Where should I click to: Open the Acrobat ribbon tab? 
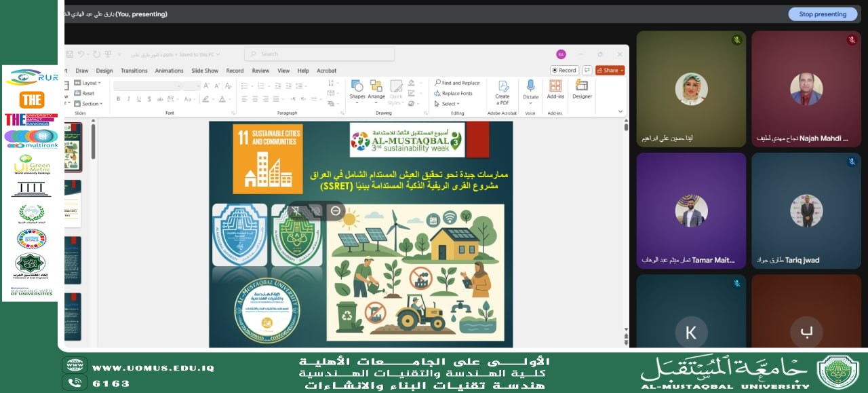327,71
